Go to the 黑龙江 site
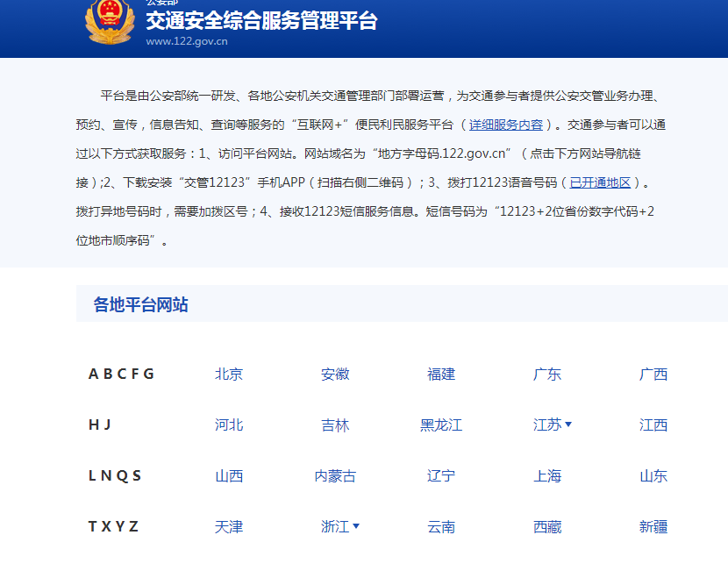Screen dimensions: 728x585 (441, 424)
